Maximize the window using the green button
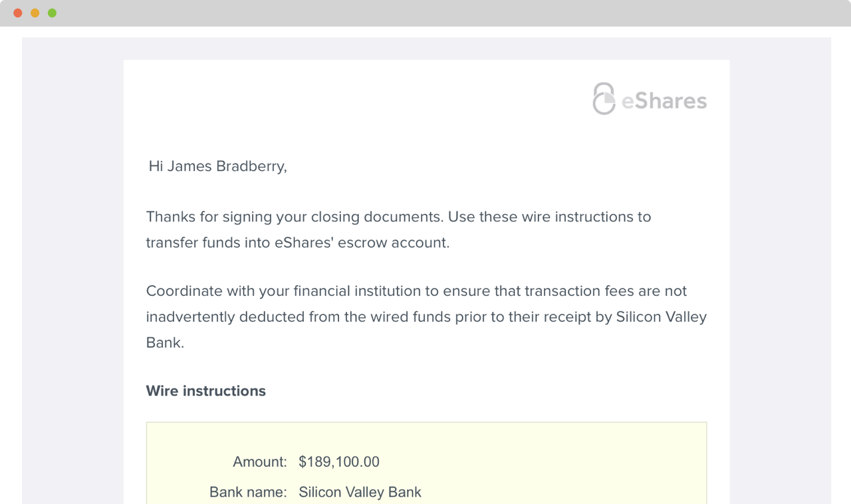Screen dimensions: 851x504 click(53, 13)
